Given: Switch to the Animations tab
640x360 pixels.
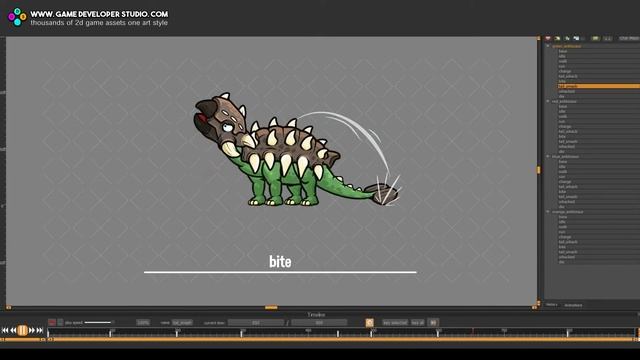Looking at the screenshot, I should pyautogui.click(x=573, y=305).
